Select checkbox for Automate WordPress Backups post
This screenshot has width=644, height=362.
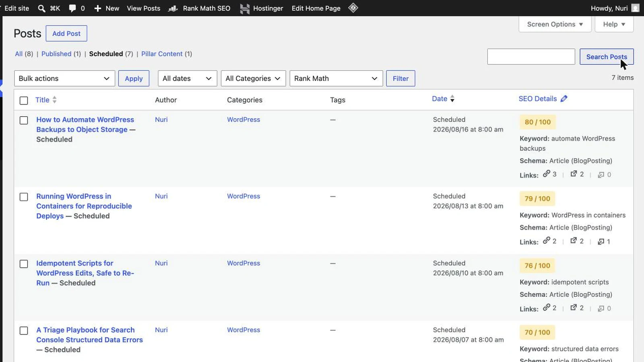24,120
